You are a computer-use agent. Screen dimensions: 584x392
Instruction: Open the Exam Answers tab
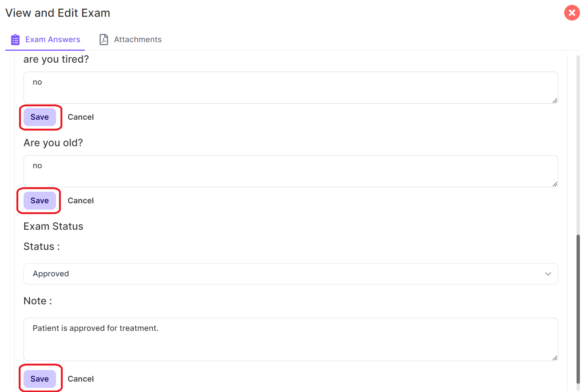(53, 40)
